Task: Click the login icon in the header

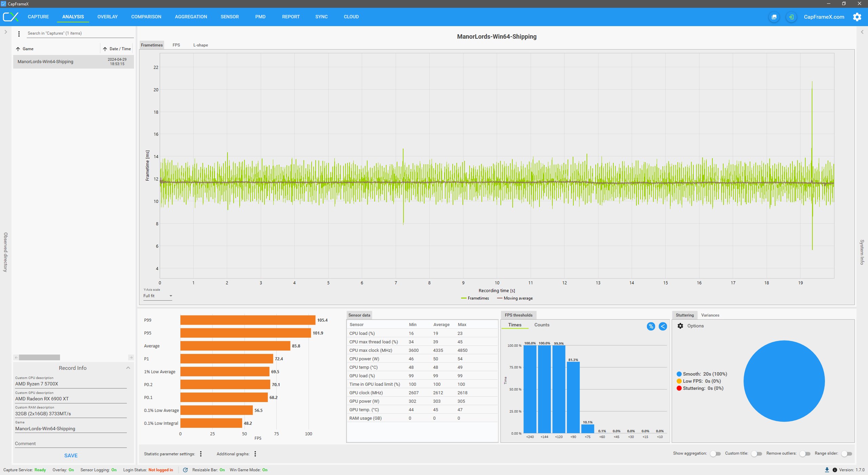Action: click(x=791, y=17)
